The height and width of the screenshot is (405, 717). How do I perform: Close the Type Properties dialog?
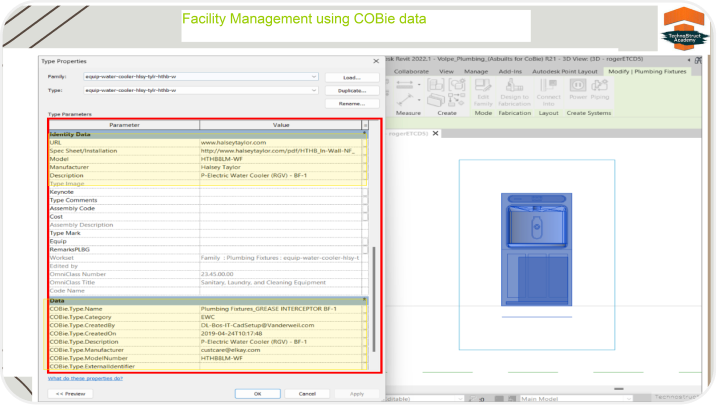pos(376,61)
